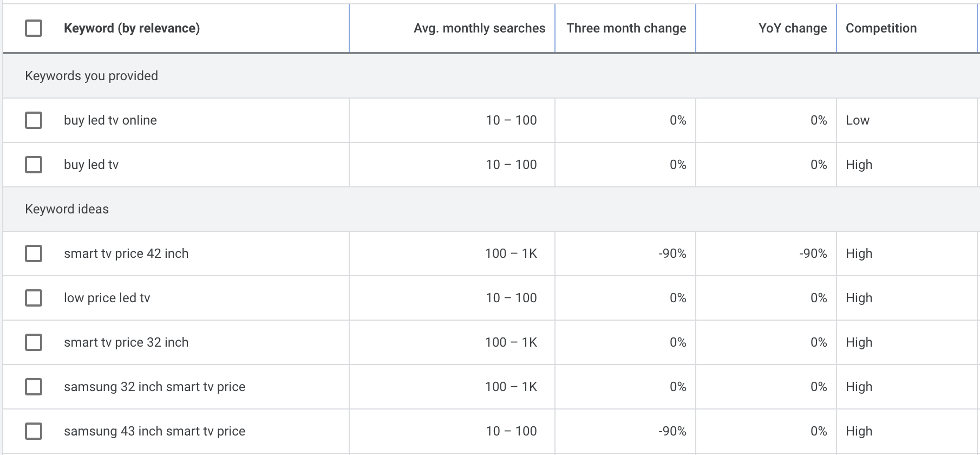980x455 pixels.
Task: Select the 'buy led tv' row checkbox
Action: click(x=34, y=165)
